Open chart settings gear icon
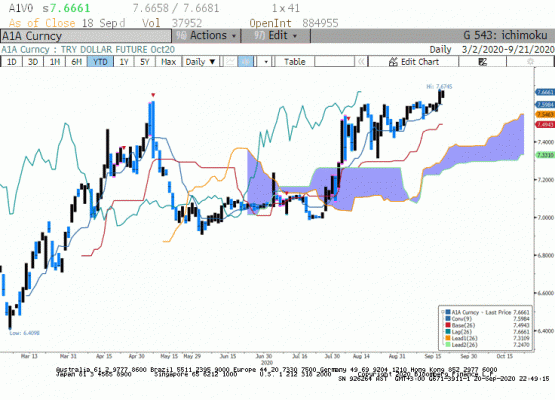Viewport: 555px width, 400px height. point(530,62)
